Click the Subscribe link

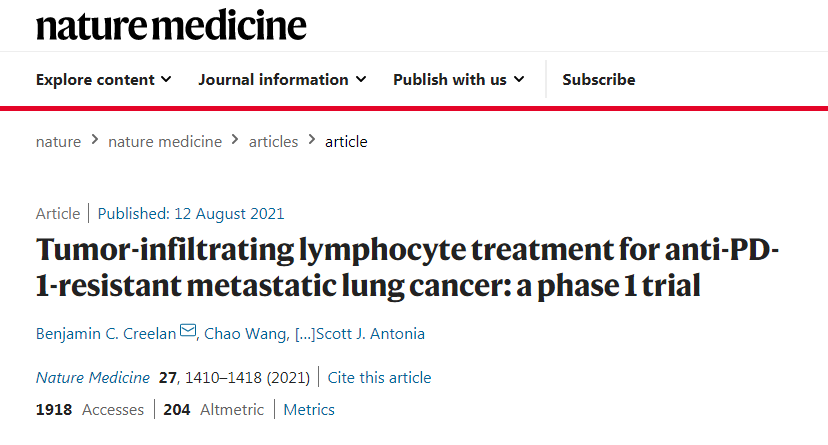pyautogui.click(x=598, y=79)
